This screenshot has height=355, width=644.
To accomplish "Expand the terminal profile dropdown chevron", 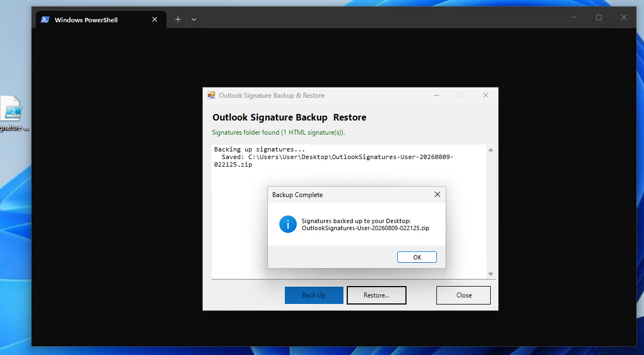I will tap(194, 20).
